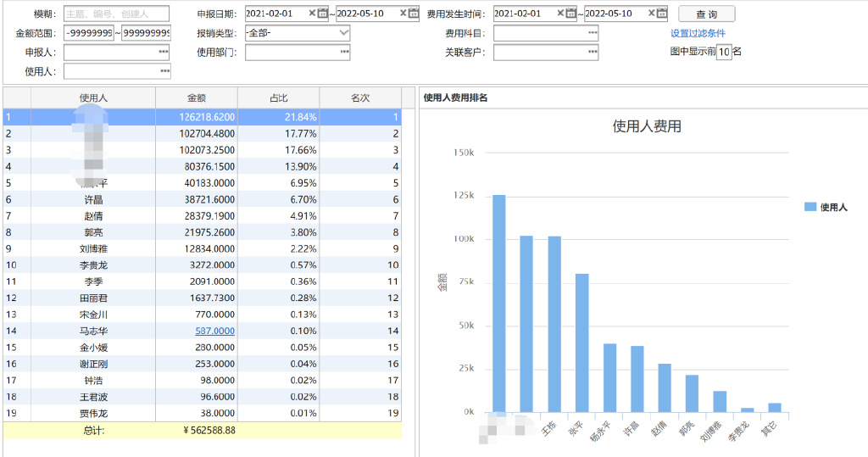Open the 设置过滤条件 link

(698, 34)
